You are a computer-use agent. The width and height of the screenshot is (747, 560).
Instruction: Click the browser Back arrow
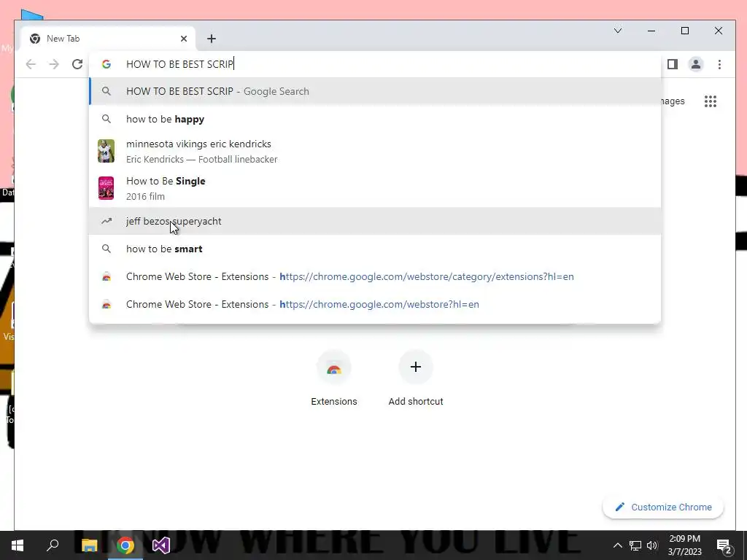point(31,64)
